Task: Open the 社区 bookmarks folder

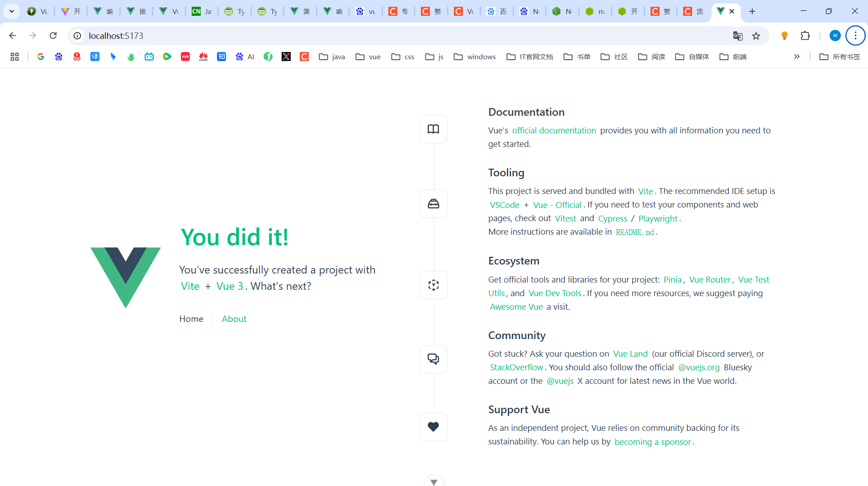Action: (614, 57)
